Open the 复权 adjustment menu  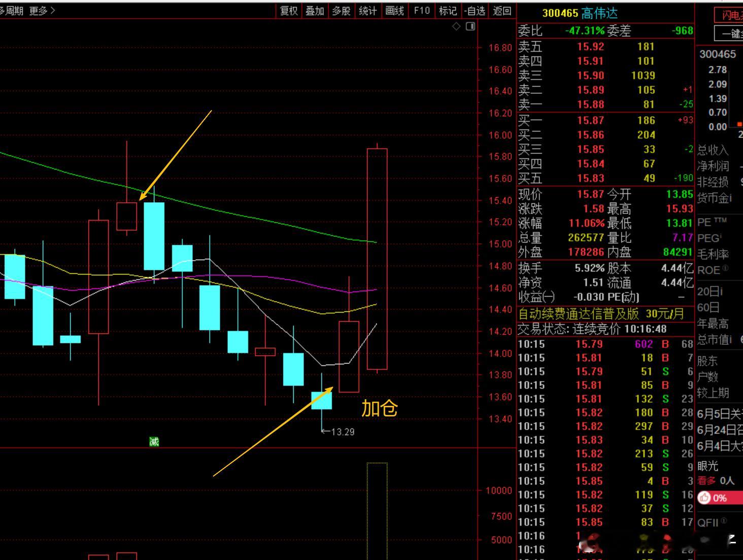(x=289, y=11)
